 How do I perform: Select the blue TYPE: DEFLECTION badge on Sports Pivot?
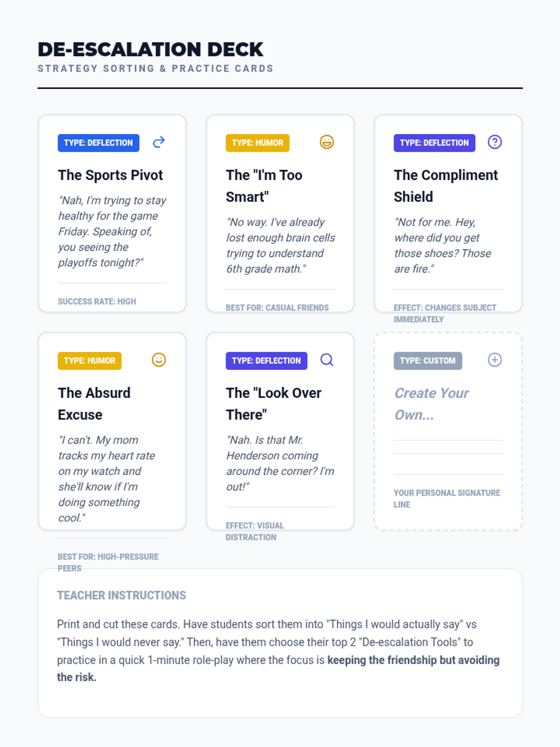(98, 143)
